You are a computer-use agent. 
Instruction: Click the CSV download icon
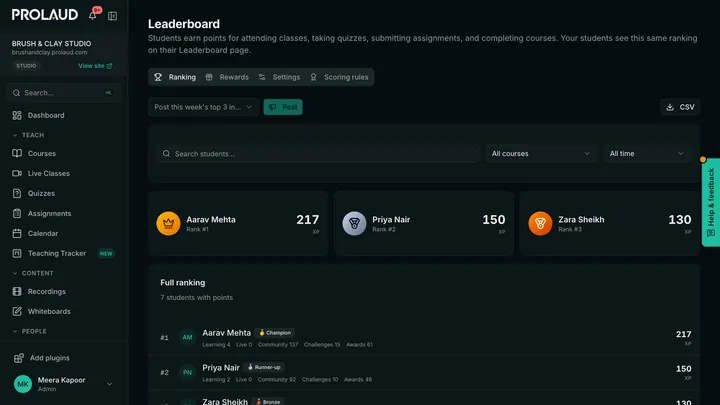click(x=670, y=107)
